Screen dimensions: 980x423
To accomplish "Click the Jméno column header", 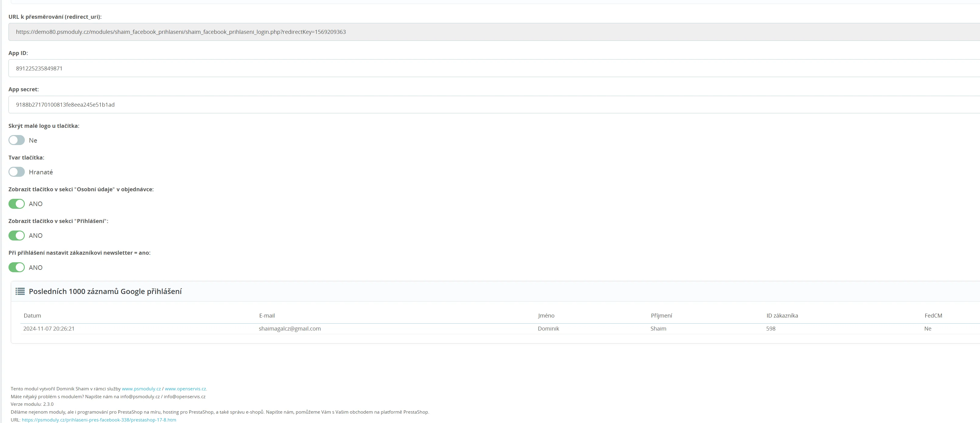I will [546, 316].
